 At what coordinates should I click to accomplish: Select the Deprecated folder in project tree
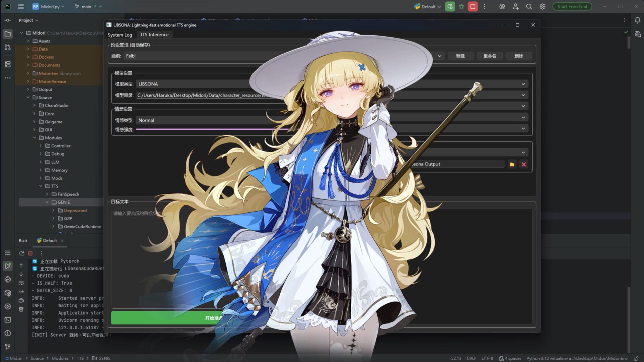[x=75, y=210]
